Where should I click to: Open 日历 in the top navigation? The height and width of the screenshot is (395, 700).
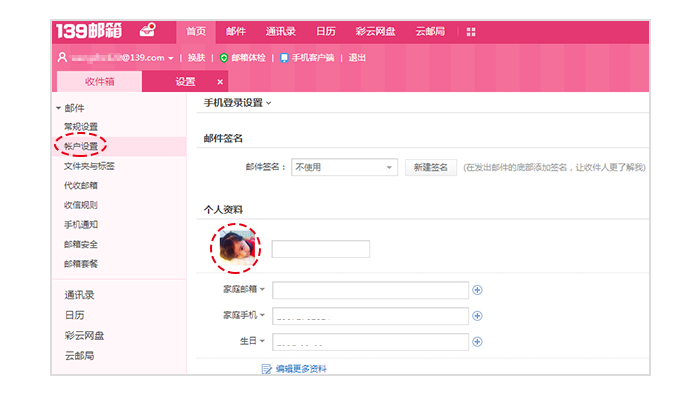click(x=325, y=32)
